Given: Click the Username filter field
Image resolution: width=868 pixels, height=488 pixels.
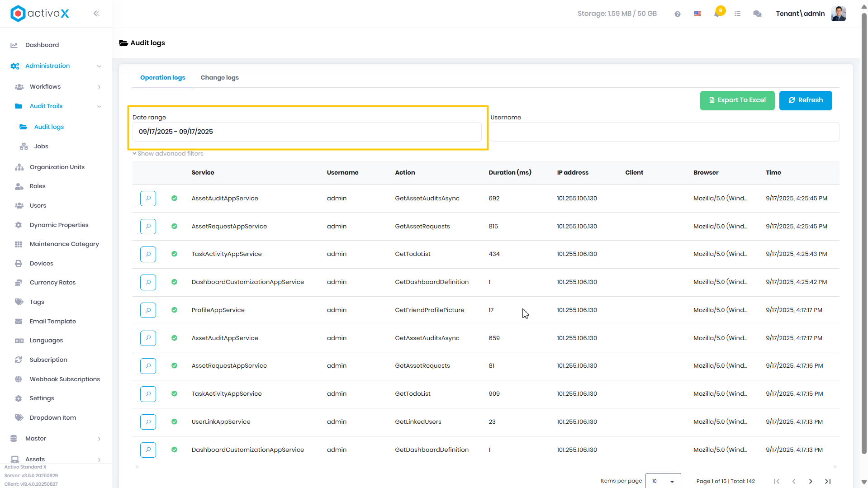Looking at the screenshot, I should 665,132.
